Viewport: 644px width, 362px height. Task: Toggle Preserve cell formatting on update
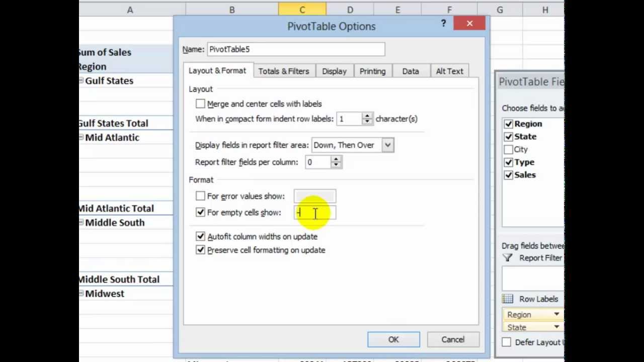[200, 250]
